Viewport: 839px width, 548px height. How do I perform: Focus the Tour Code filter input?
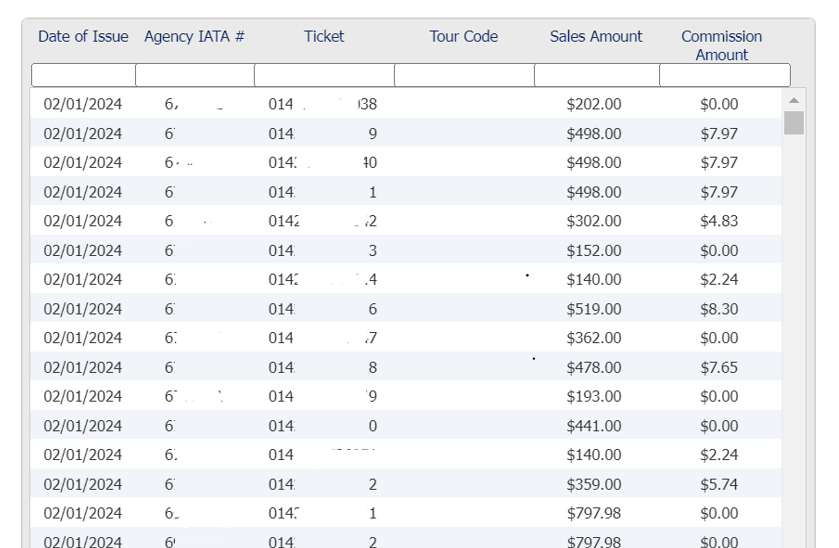point(464,75)
